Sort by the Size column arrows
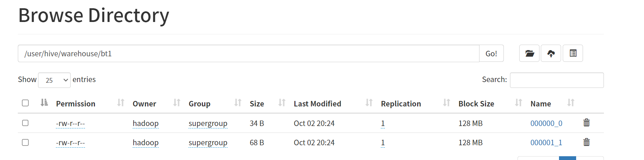 coord(282,103)
